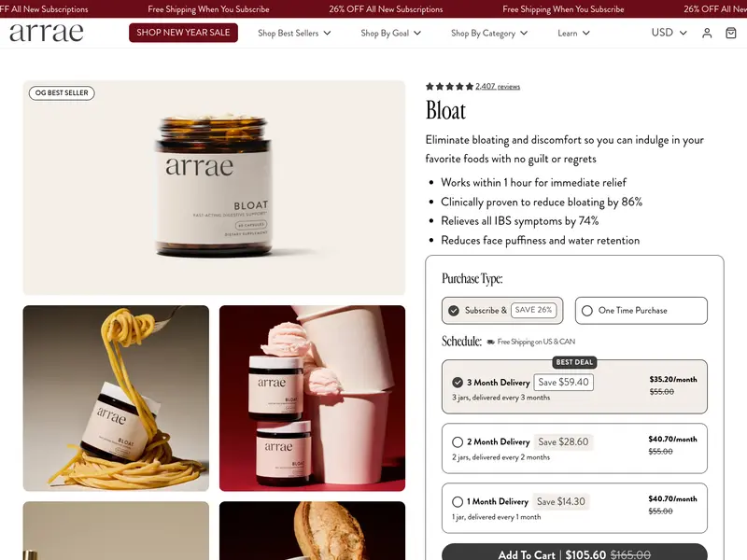Open the user account icon
Image resolution: width=747 pixels, height=560 pixels.
point(707,33)
